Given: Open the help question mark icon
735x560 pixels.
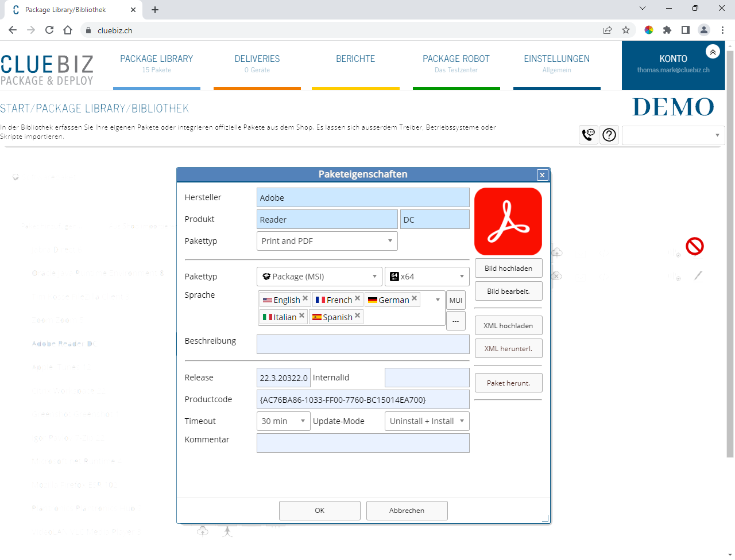Looking at the screenshot, I should (x=609, y=135).
